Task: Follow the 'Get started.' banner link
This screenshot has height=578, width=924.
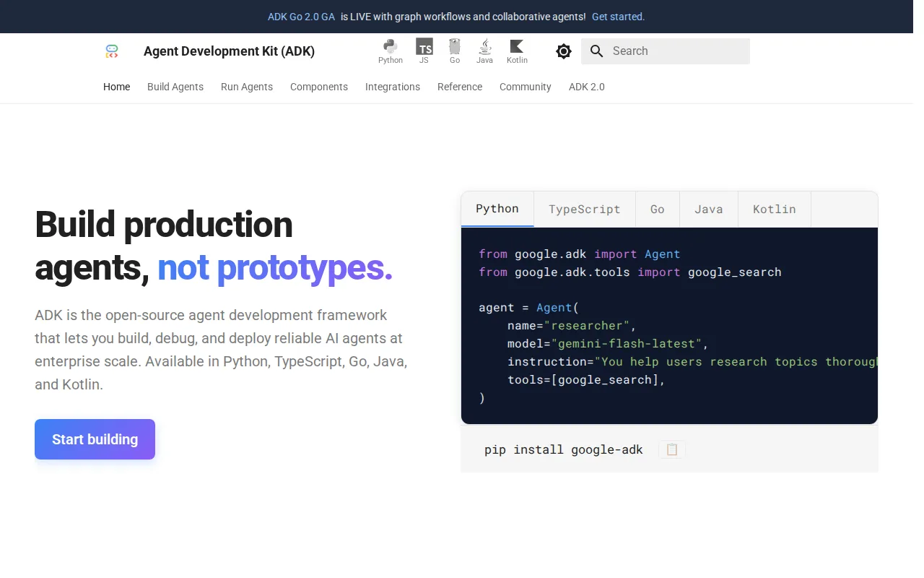Action: click(x=618, y=17)
